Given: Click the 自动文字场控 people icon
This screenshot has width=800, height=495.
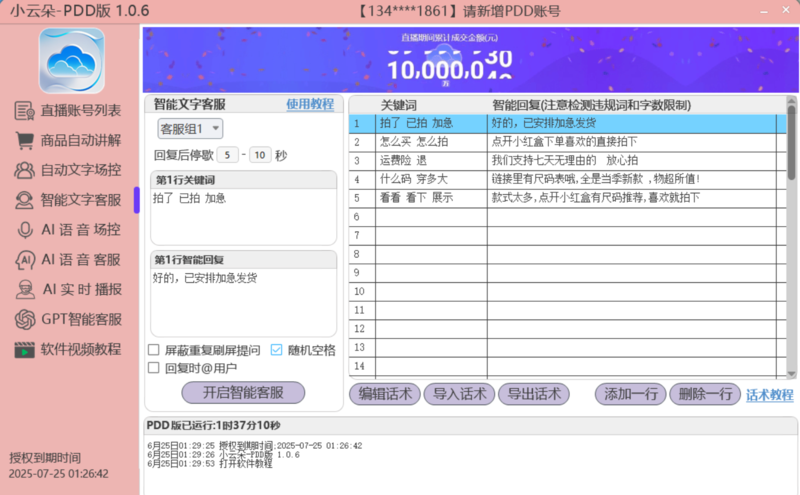Looking at the screenshot, I should tap(24, 170).
